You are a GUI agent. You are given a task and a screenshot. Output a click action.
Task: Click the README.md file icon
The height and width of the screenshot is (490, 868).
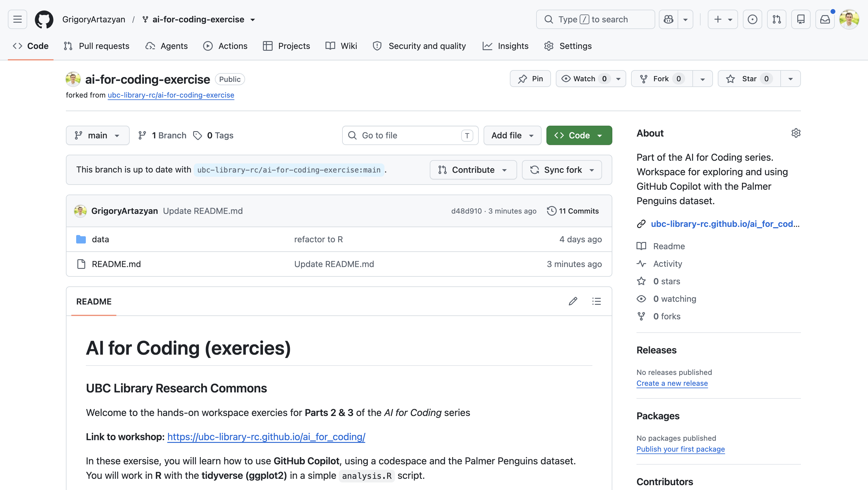click(81, 264)
